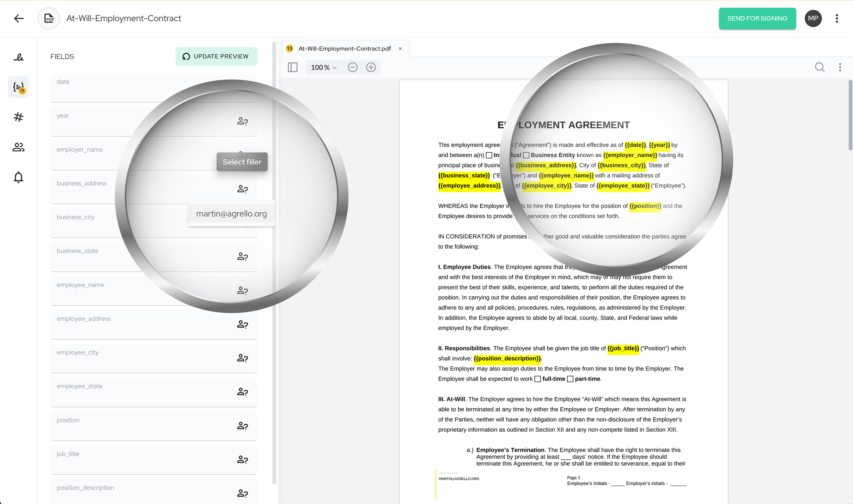Viewport: 853px width, 504px height.
Task: Zoom out of the PDF preview
Action: tap(352, 67)
